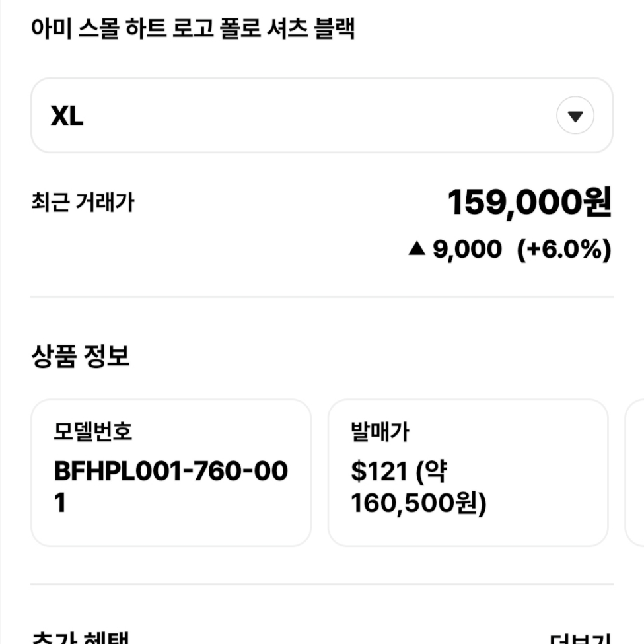Click the $121 release price text

378,471
